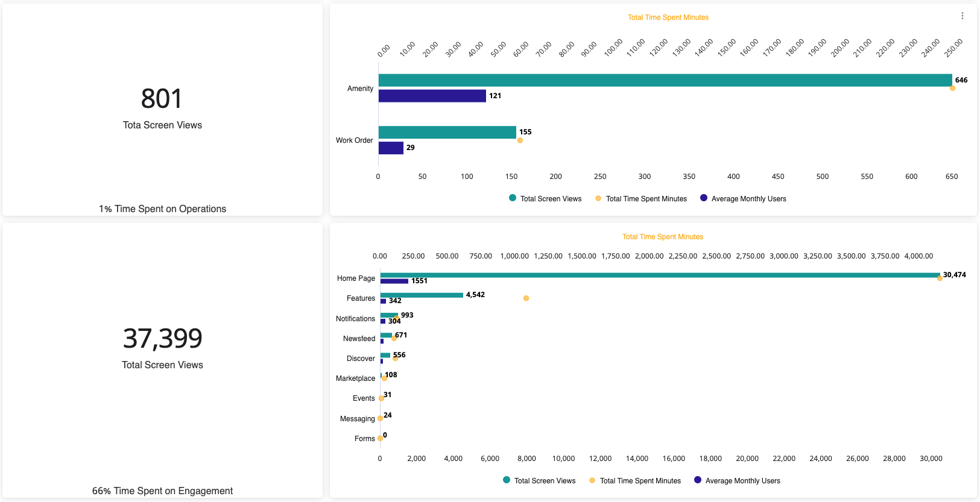Click the Work Order teal bar labeled 155
980x502 pixels.
coord(447,132)
